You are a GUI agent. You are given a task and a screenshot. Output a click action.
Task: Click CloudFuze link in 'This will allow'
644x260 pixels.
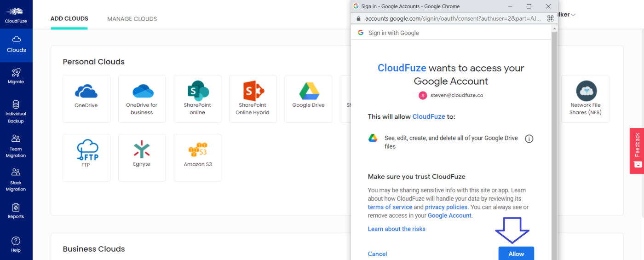[x=429, y=116]
